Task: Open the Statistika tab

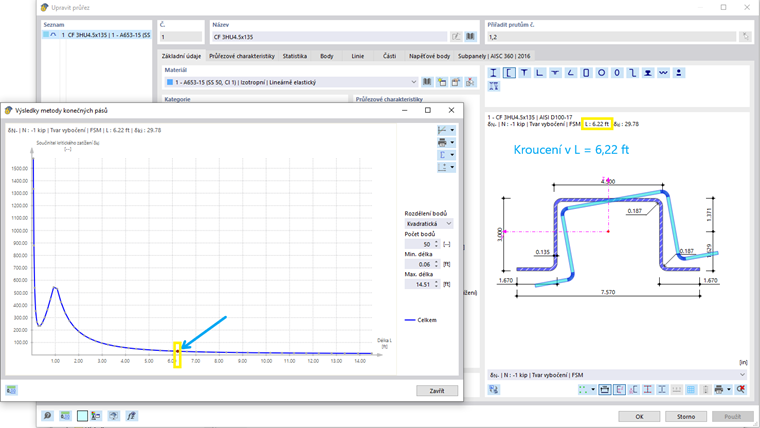Action: click(x=295, y=56)
